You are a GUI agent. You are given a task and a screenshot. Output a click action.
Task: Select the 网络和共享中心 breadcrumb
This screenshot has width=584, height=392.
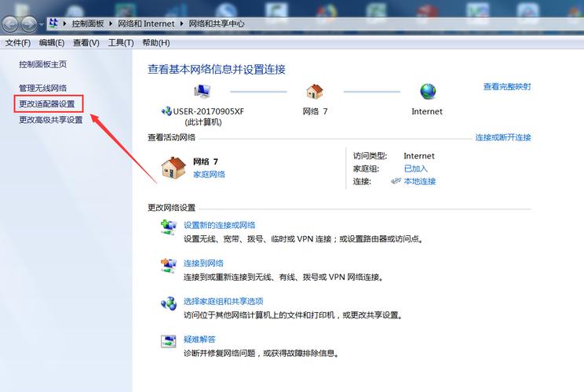coord(217,24)
